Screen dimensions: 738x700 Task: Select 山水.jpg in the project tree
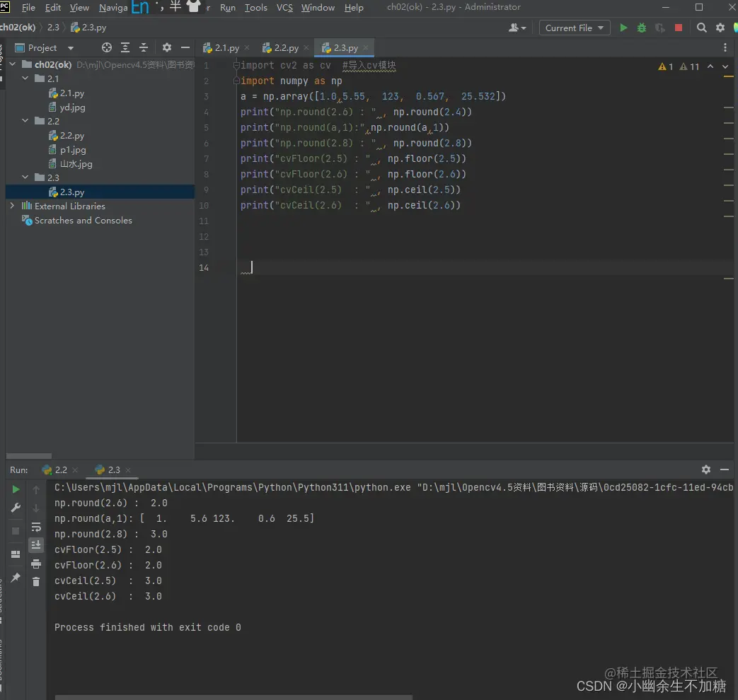(75, 164)
